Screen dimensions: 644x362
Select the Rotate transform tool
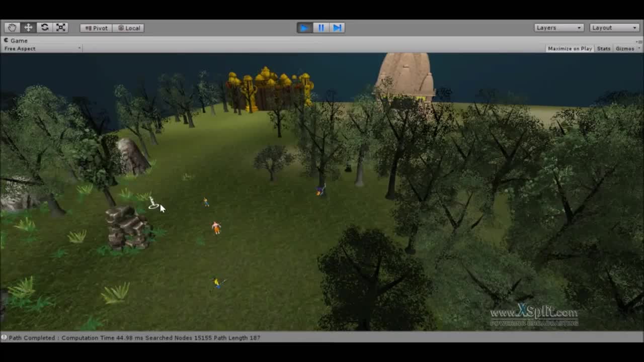point(44,27)
